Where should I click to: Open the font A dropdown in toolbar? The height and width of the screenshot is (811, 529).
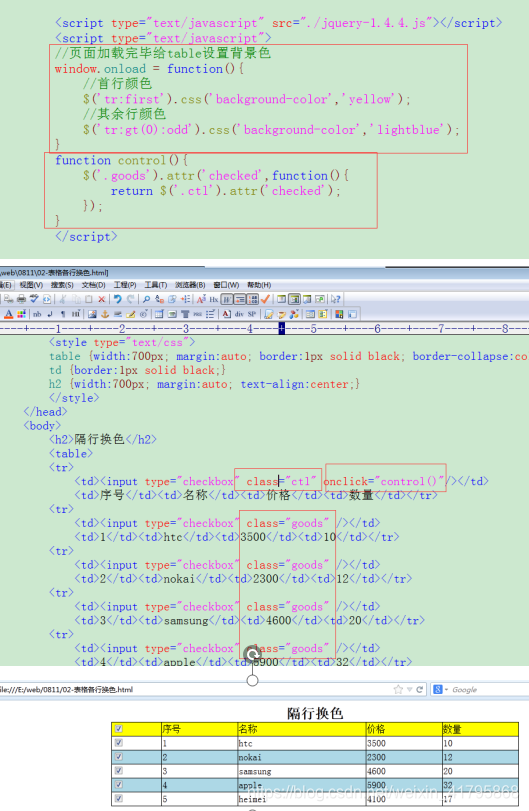click(x=201, y=299)
